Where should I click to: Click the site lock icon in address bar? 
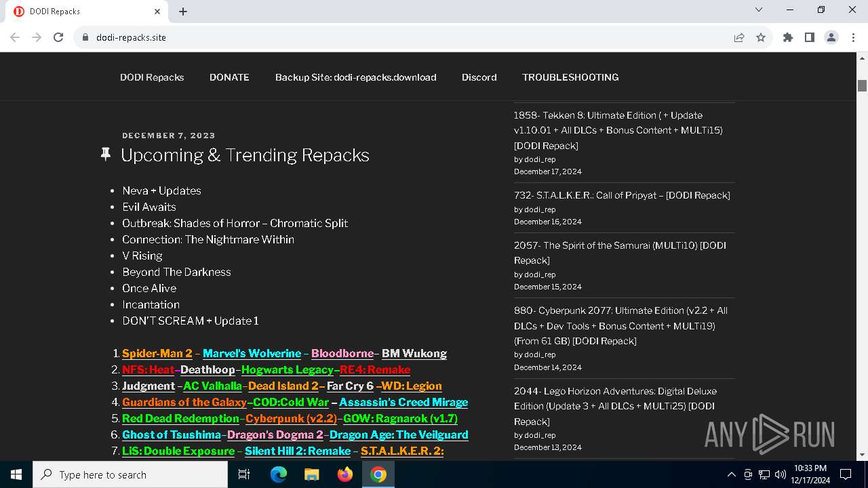pyautogui.click(x=85, y=37)
